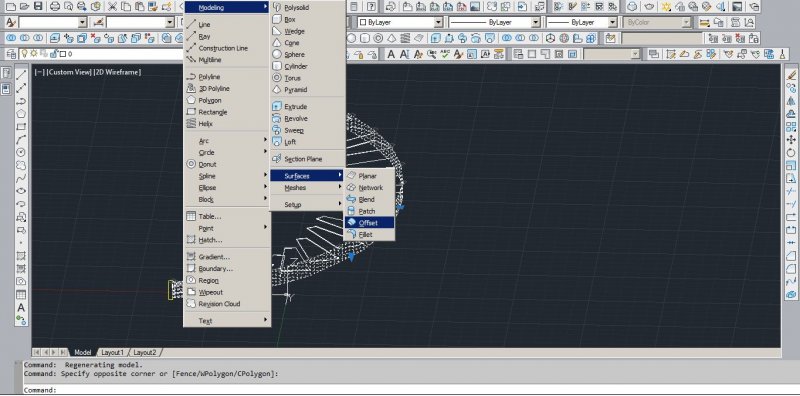Choose Loft from the Modeling submenu
Screen dimensions: 800x396
coord(307,142)
